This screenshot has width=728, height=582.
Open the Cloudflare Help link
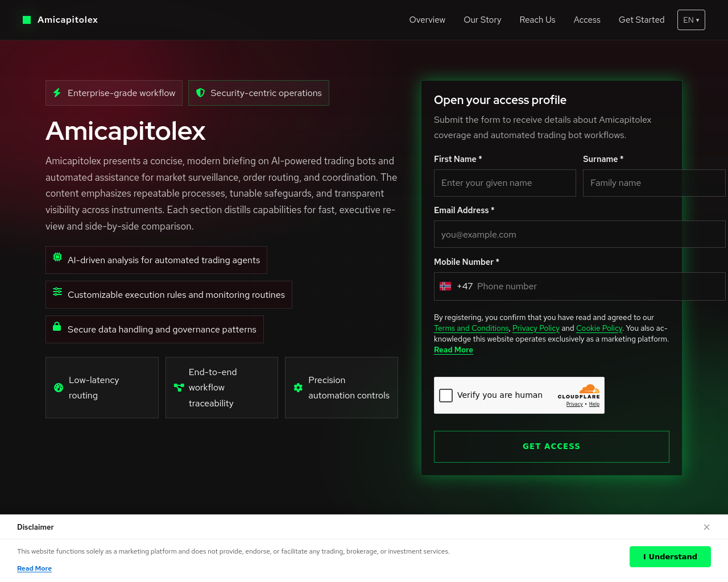[594, 404]
